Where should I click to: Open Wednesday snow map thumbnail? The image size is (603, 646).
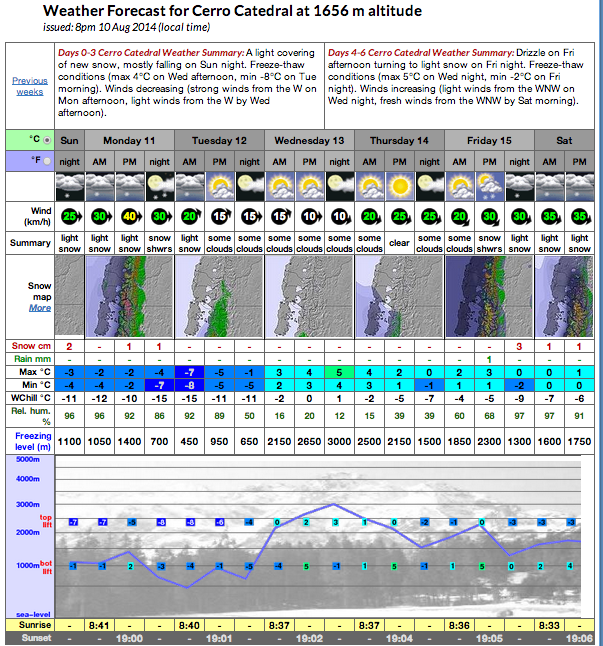(309, 297)
